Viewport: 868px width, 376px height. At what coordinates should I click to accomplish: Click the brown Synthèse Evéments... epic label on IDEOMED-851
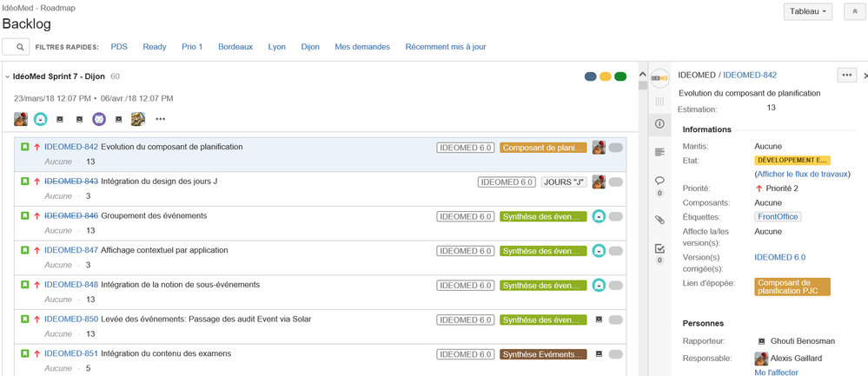(543, 354)
